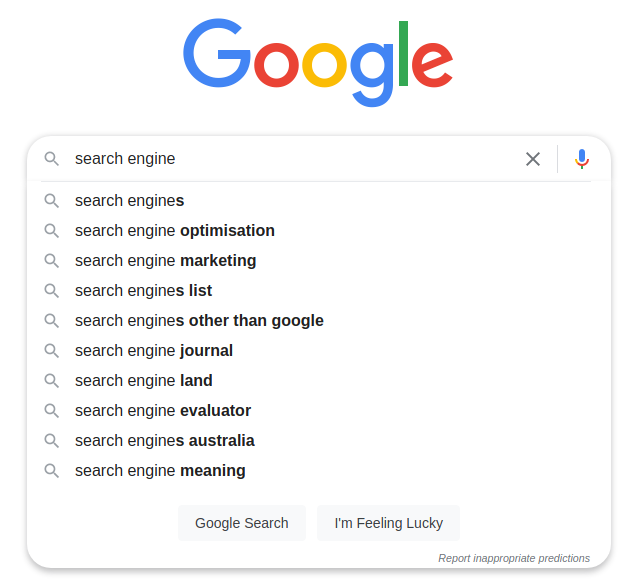Viewport: 634px width, 588px height.
Task: Choose "search engines other than google" suggestion
Action: click(199, 321)
